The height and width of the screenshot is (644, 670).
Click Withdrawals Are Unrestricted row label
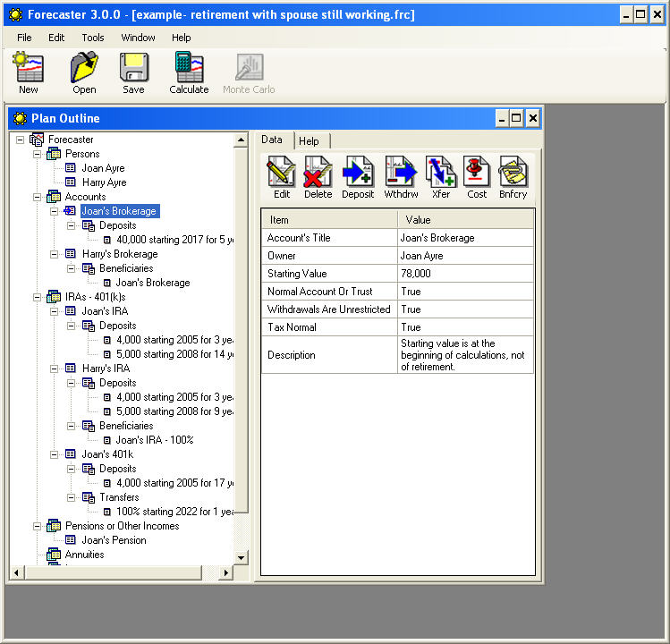point(328,309)
